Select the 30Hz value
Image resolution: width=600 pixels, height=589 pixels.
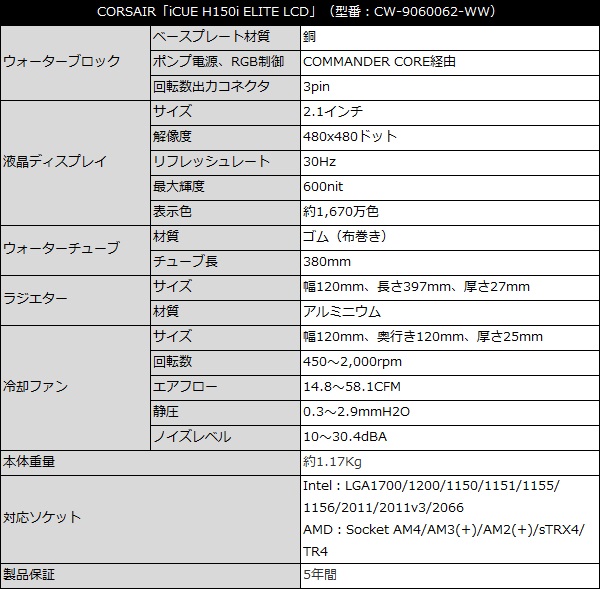tap(319, 162)
